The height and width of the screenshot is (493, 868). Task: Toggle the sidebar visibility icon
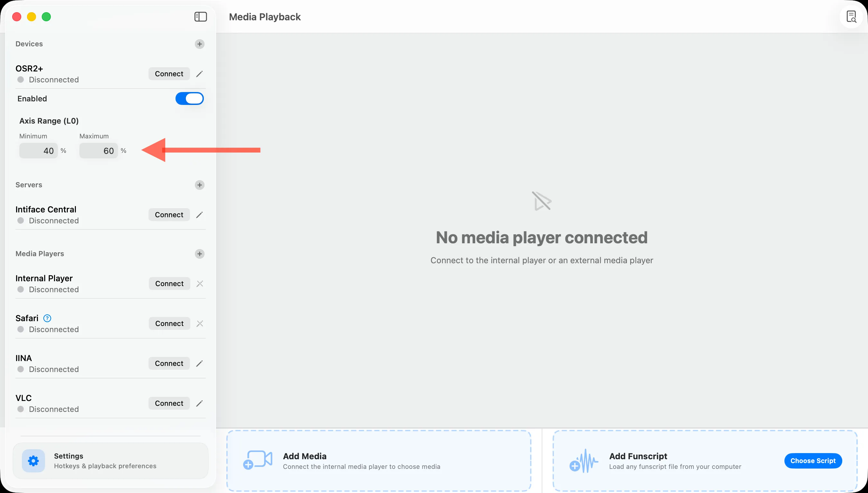(x=201, y=17)
